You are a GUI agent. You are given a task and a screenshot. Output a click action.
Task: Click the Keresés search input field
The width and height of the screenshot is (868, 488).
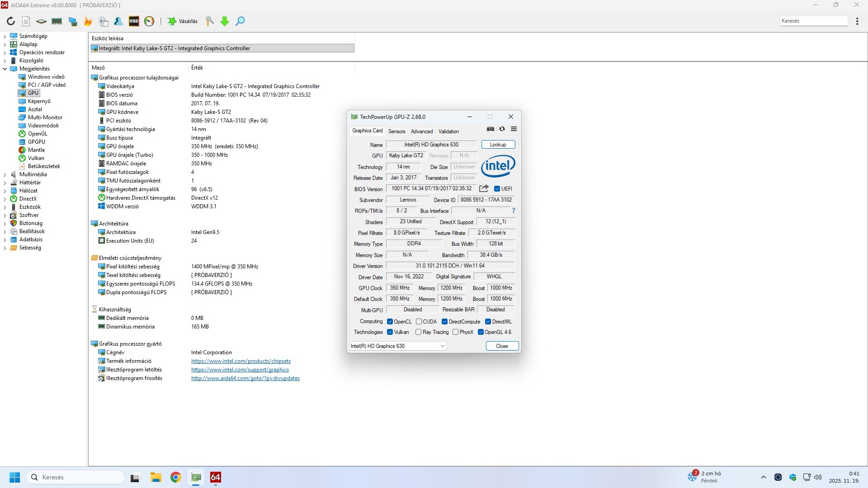click(x=813, y=21)
